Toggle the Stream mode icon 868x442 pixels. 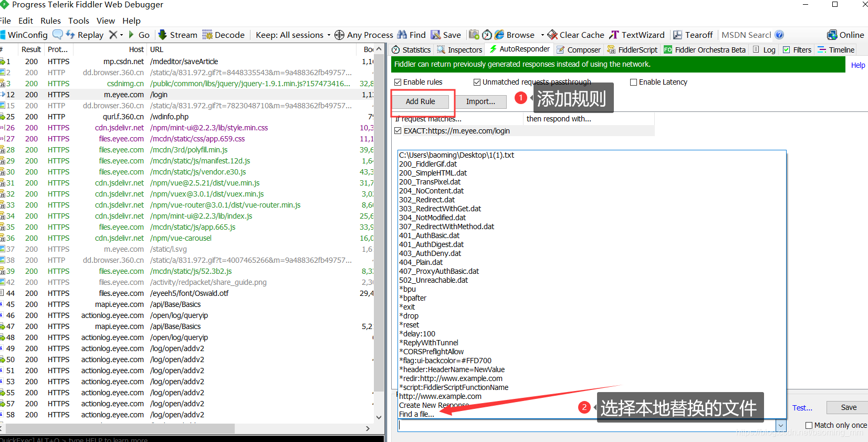(x=163, y=35)
